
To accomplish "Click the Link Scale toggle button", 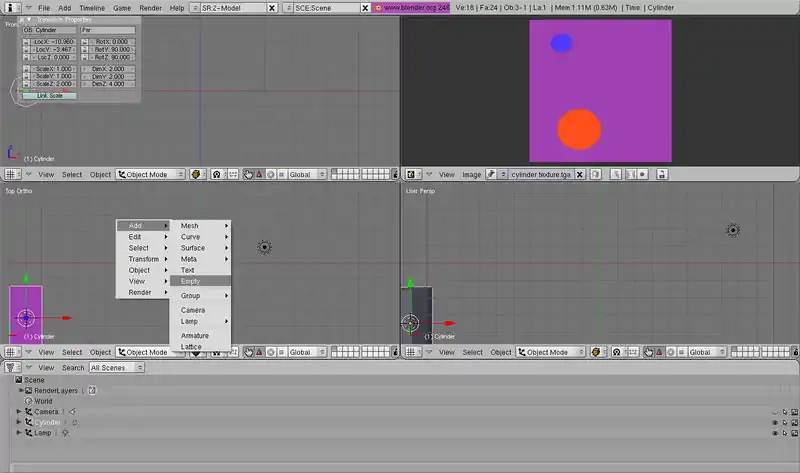I will click(49, 96).
